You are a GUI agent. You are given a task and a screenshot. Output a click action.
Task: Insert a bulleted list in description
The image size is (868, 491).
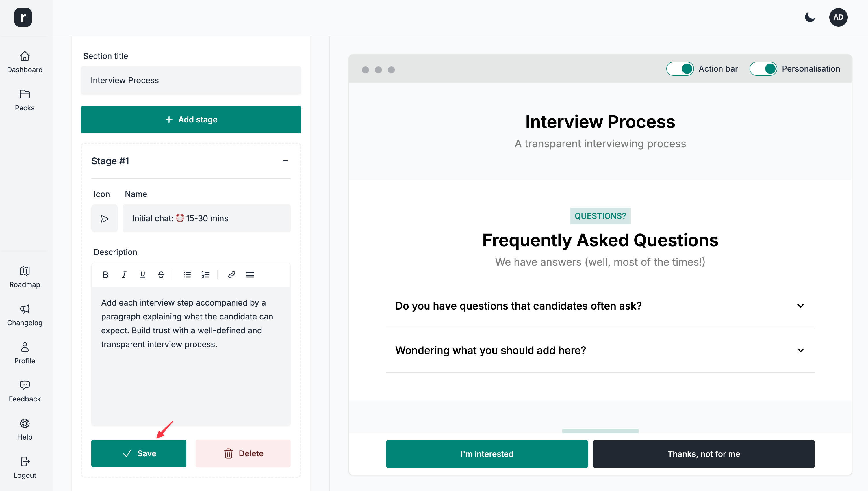click(x=187, y=274)
